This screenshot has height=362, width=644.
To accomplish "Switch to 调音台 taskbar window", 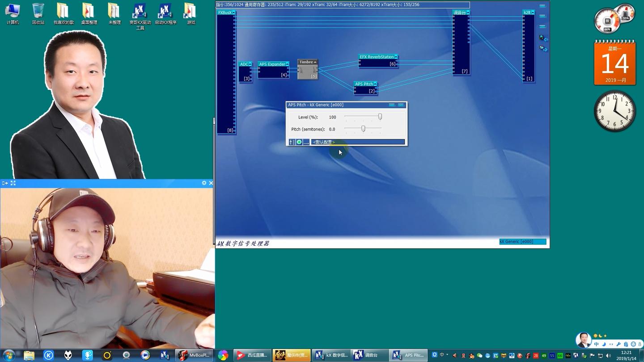I will [370, 355].
